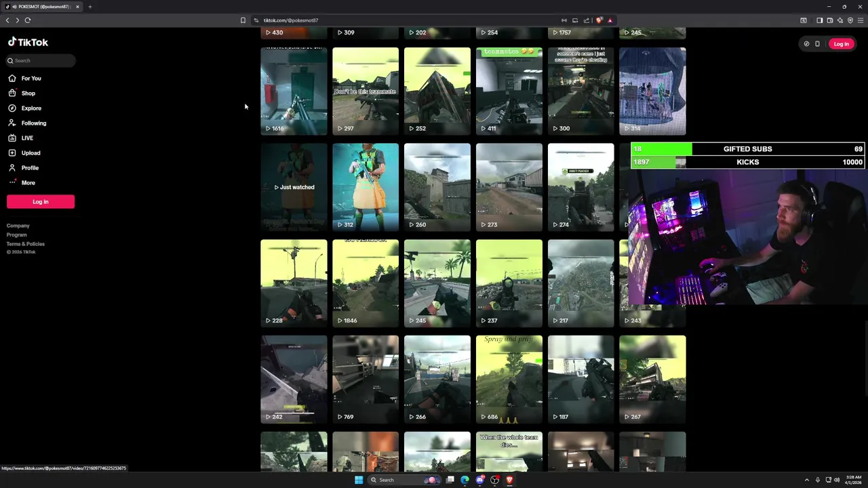Image resolution: width=868 pixels, height=488 pixels.
Task: Open the video with 769 views
Action: point(366,380)
